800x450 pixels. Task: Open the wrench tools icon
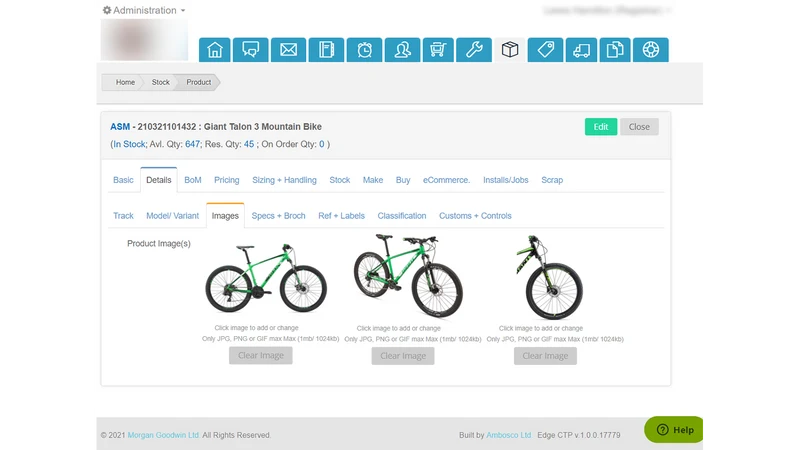tap(474, 49)
